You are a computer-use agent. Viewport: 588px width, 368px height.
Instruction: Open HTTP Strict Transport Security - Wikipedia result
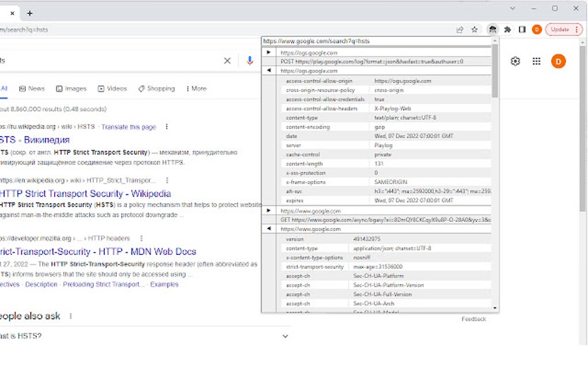coord(85,194)
